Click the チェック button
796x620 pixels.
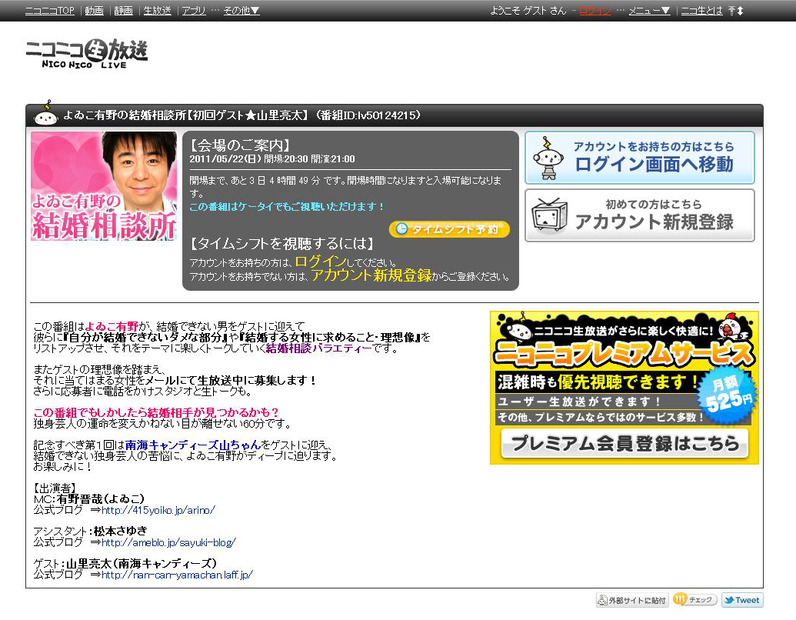(694, 600)
